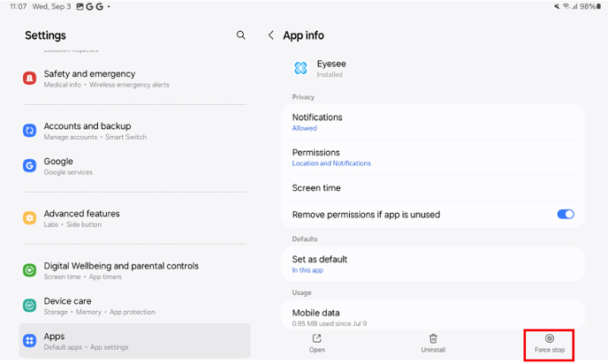This screenshot has width=608, height=364.
Task: Force stop the Eyesee app
Action: [x=549, y=344]
